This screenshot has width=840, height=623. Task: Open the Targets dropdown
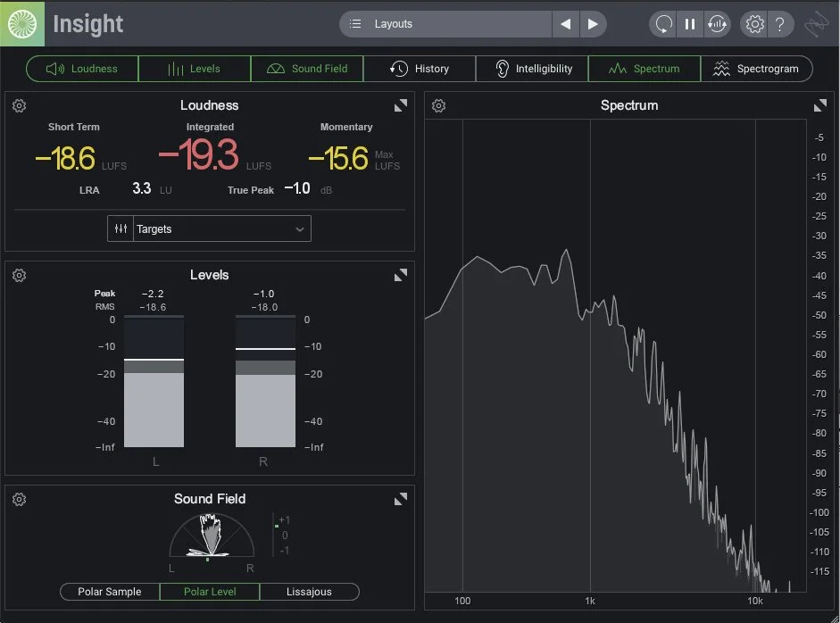point(209,228)
